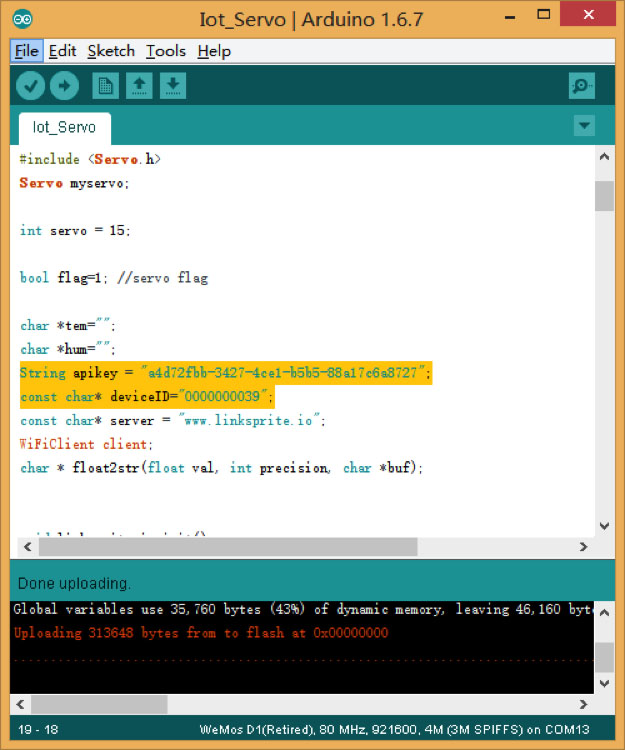Image resolution: width=625 pixels, height=750 pixels.
Task: Select the Iot_Servo tab
Action: tap(65, 128)
